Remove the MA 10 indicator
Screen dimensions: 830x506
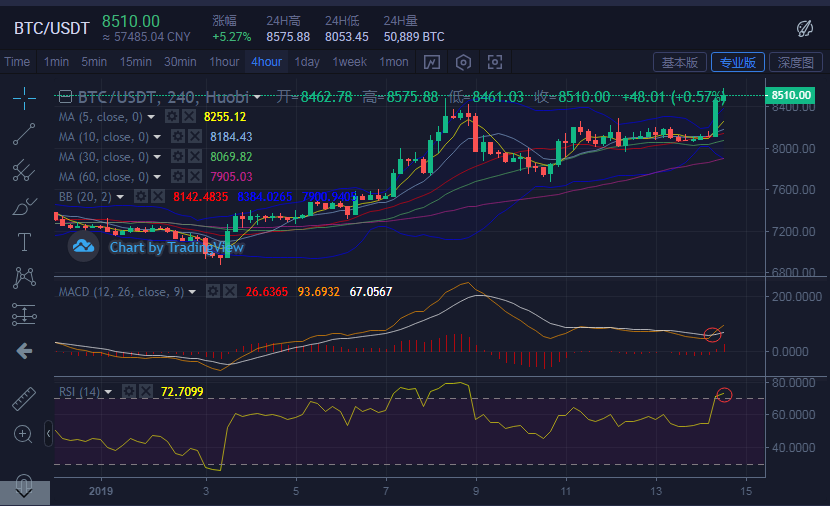[195, 137]
